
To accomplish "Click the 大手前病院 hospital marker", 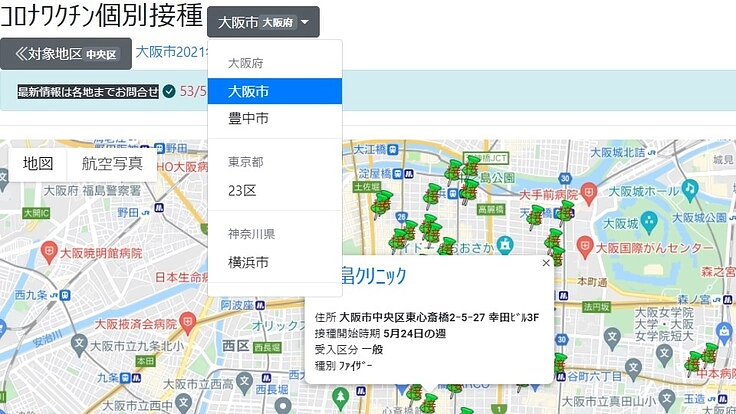I will (x=589, y=193).
